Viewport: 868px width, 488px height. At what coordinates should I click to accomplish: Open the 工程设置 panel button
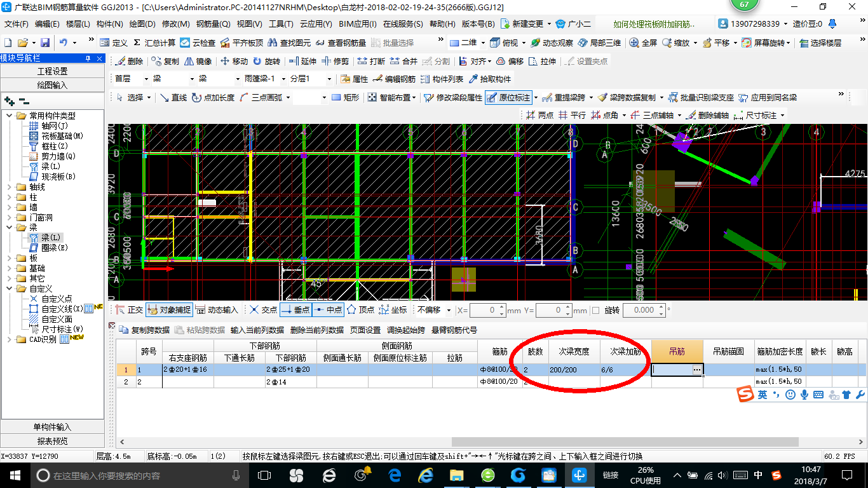pos(53,71)
